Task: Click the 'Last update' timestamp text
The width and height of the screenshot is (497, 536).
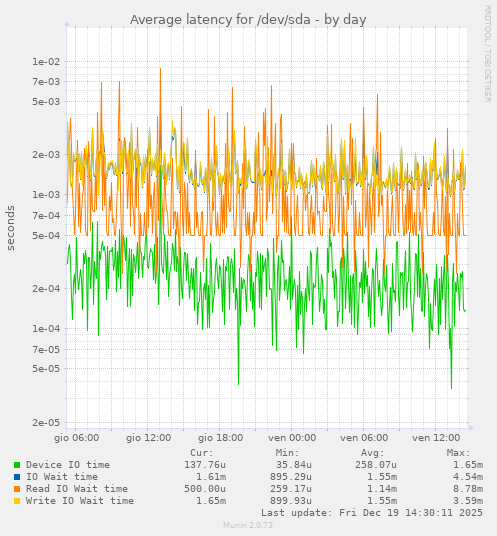Action: [x=372, y=513]
